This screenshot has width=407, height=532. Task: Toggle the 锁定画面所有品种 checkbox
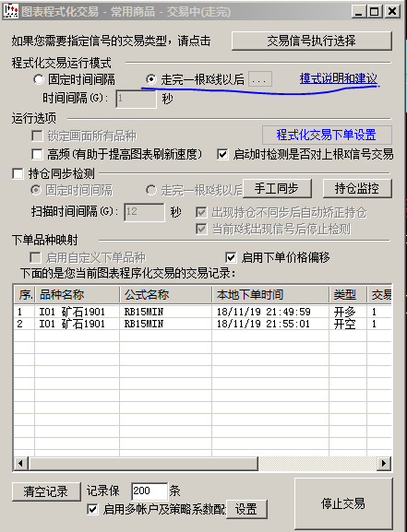click(x=36, y=136)
